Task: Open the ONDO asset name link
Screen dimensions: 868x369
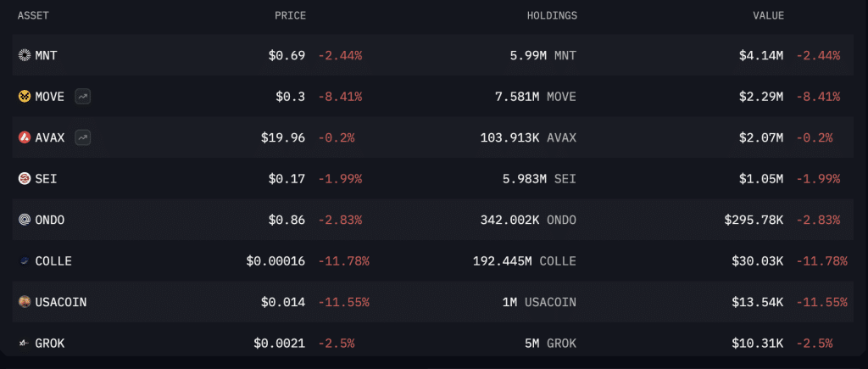Action: (50, 220)
